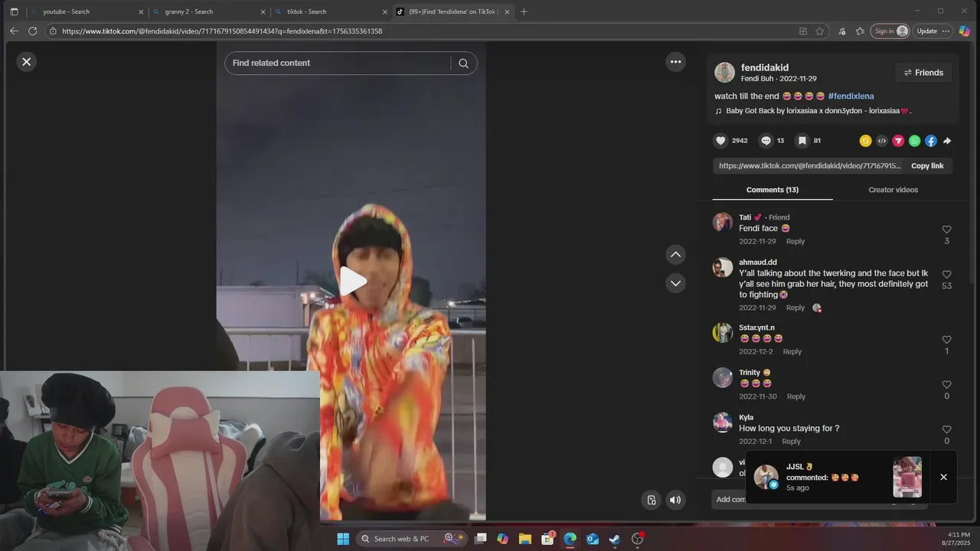The height and width of the screenshot is (551, 980).
Task: Repost the video using the yellow icon
Action: pos(865,141)
